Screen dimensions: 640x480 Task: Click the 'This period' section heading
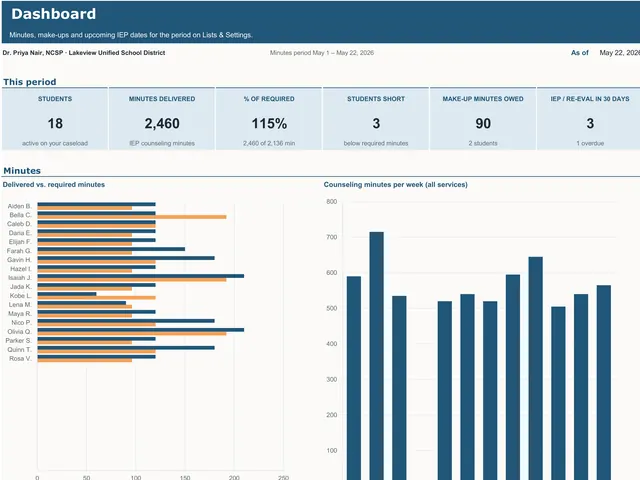[x=29, y=82]
